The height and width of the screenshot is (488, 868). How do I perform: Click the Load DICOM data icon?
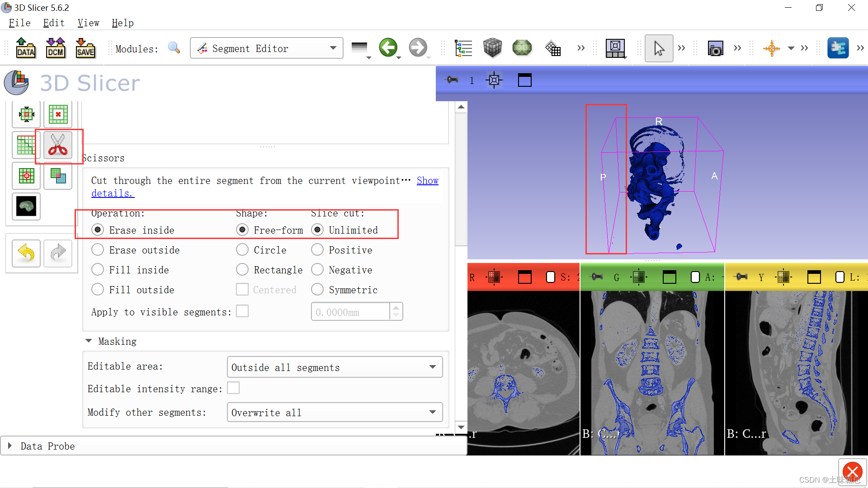pos(56,48)
